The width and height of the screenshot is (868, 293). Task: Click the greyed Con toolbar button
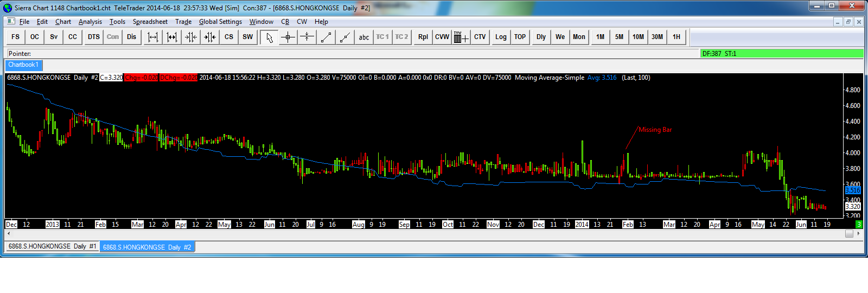pos(112,37)
